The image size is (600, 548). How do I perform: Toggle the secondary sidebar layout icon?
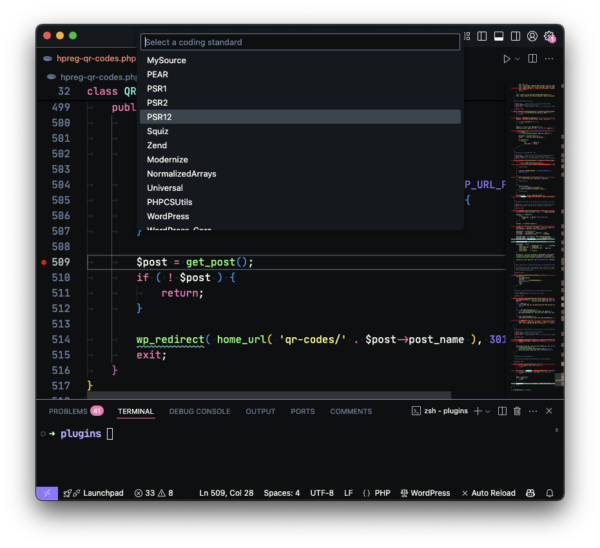515,36
